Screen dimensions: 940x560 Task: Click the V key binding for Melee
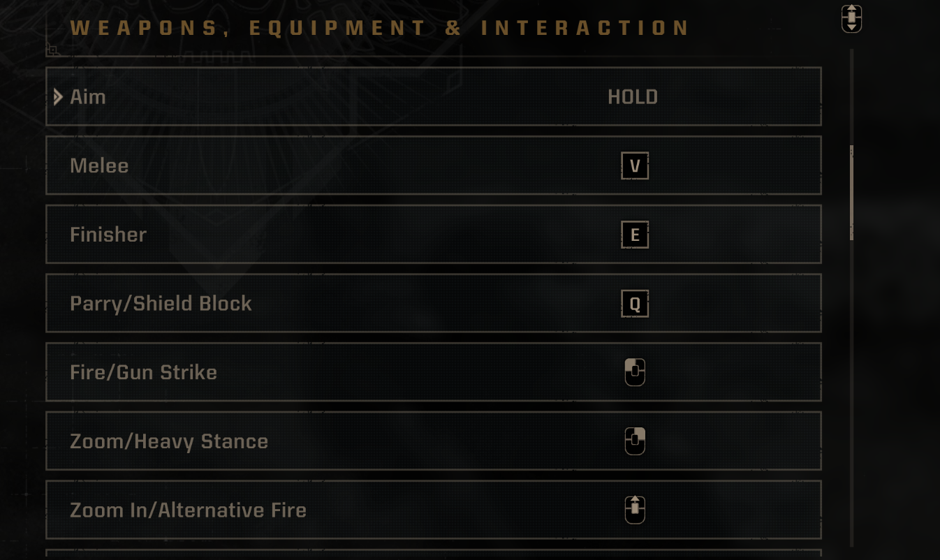coord(635,166)
